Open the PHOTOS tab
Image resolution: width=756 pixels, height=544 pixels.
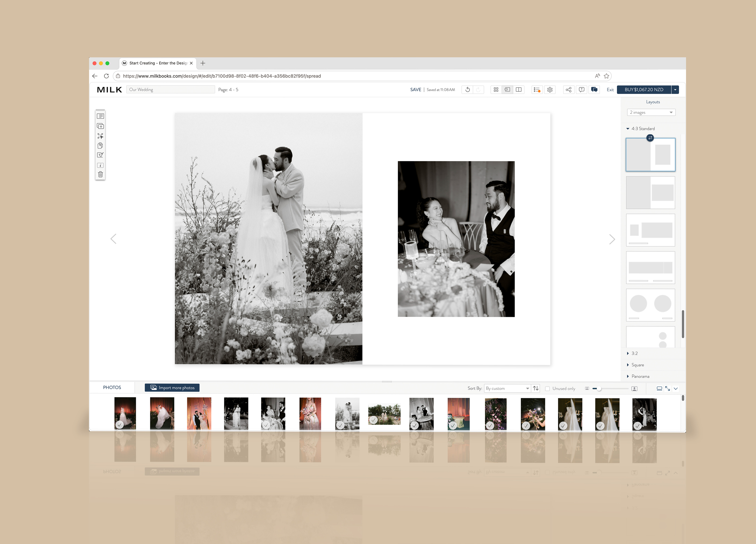click(112, 387)
